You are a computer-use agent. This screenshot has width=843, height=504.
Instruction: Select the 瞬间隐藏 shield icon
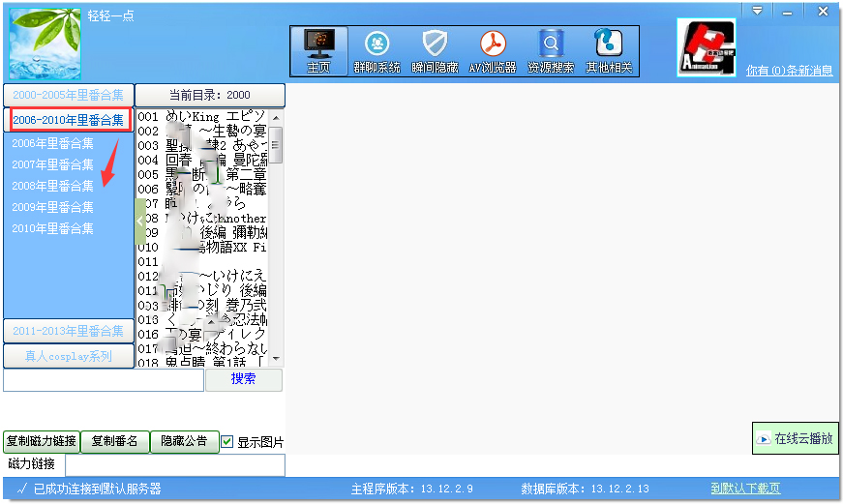click(435, 51)
